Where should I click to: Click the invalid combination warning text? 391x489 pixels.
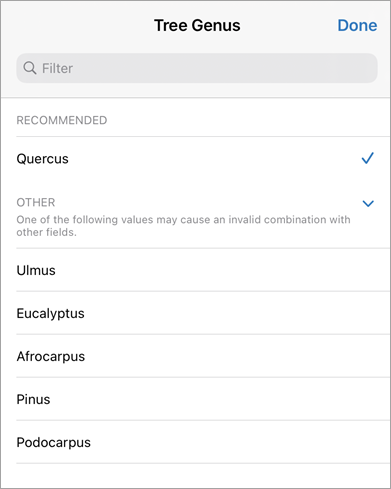pyautogui.click(x=183, y=226)
